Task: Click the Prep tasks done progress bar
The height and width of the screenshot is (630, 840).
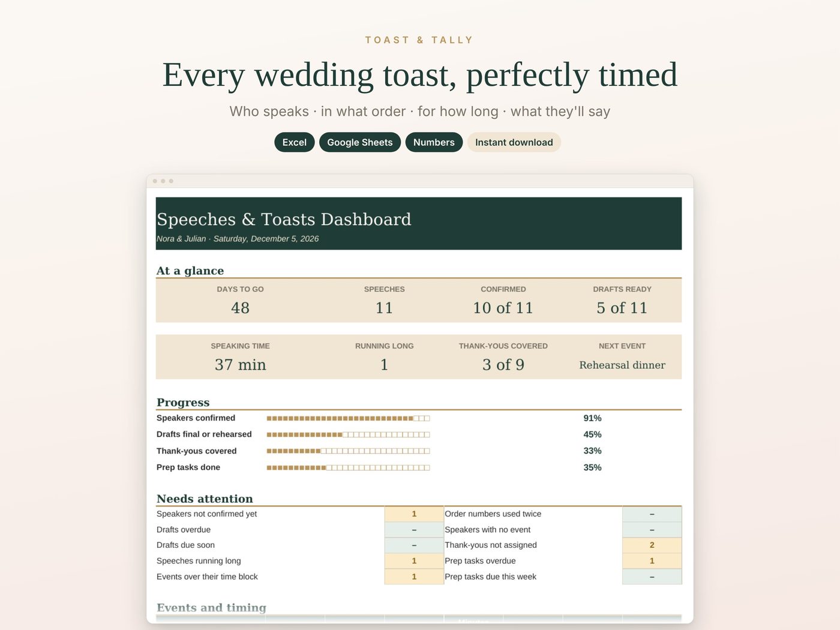Action: point(348,467)
